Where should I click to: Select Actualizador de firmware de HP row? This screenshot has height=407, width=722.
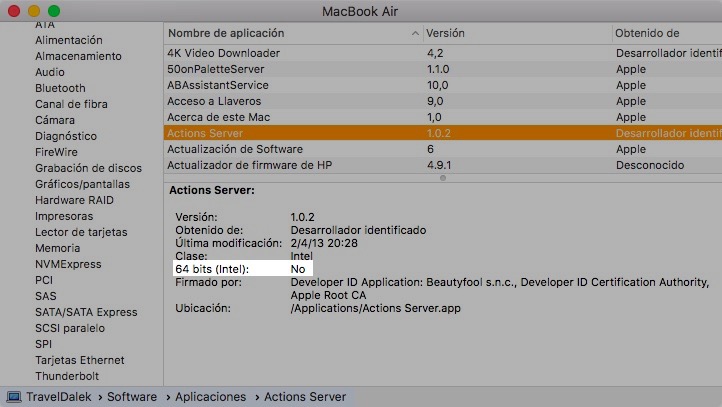443,165
